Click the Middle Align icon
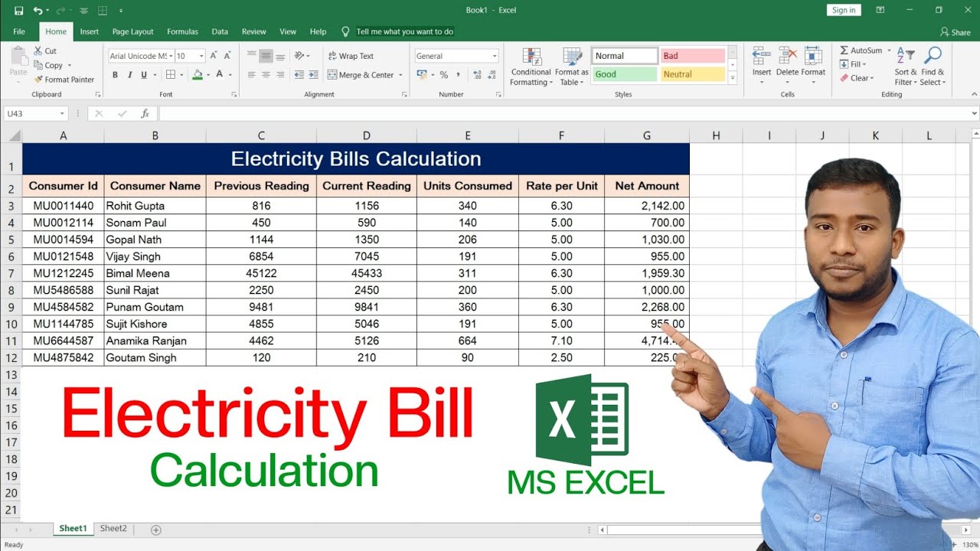 coord(266,56)
